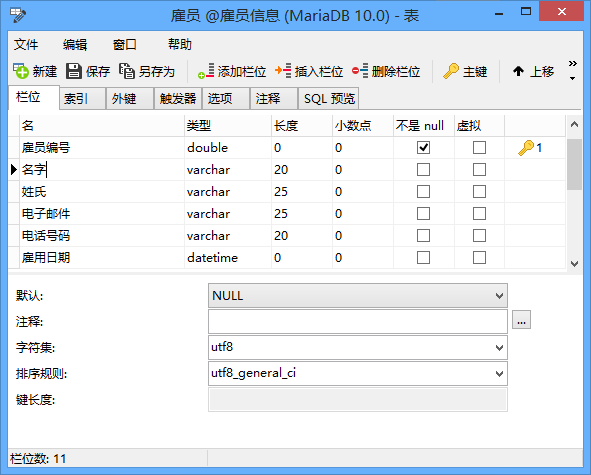Switch to the 栏位 tab
Image resolution: width=591 pixels, height=475 pixels.
click(34, 97)
